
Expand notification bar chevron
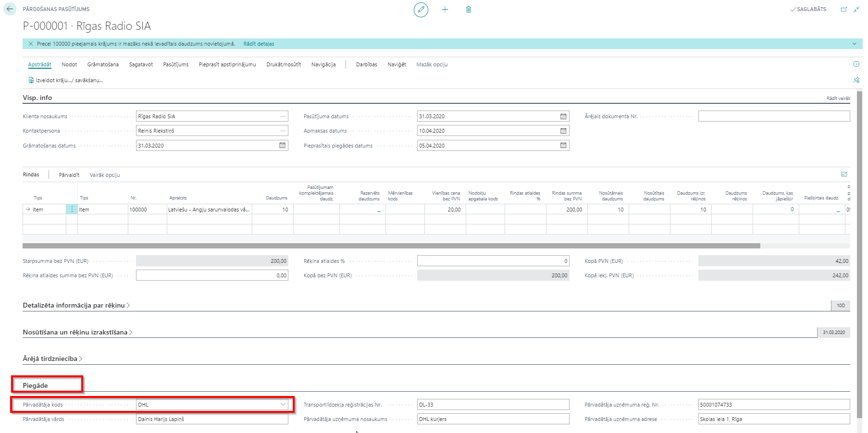[854, 44]
